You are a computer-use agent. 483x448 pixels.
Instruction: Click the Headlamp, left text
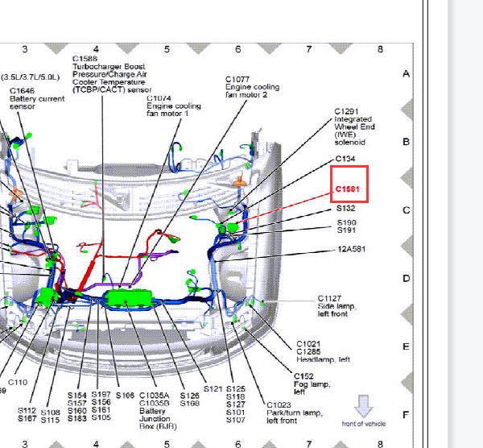point(323,359)
